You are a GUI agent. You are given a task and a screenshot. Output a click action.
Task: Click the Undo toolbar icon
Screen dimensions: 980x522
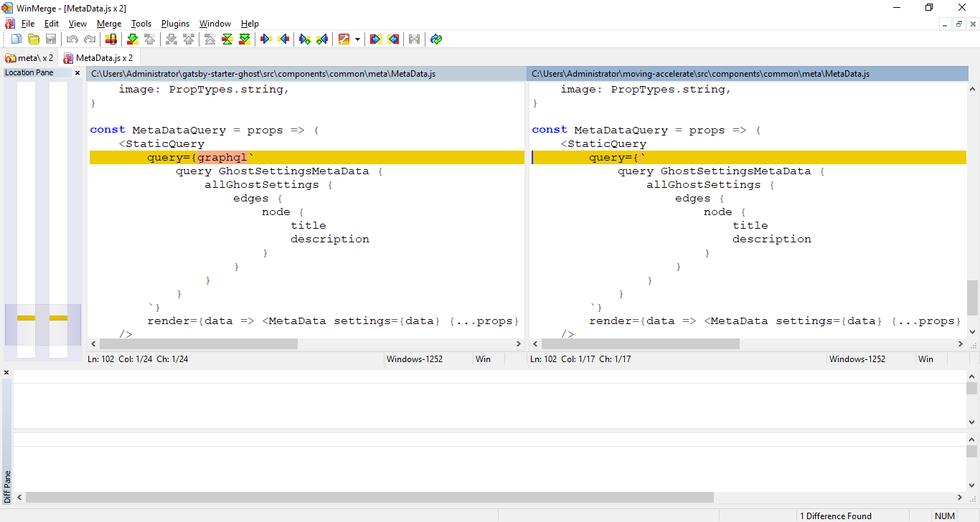click(x=72, y=39)
